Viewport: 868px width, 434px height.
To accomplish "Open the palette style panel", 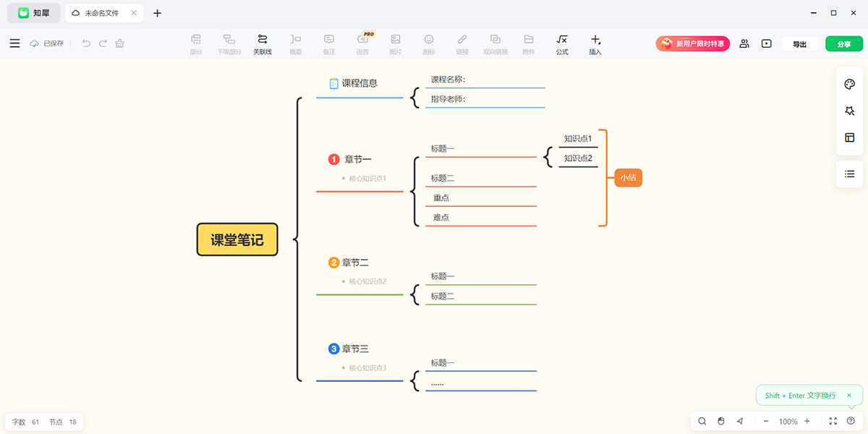I will 850,85.
